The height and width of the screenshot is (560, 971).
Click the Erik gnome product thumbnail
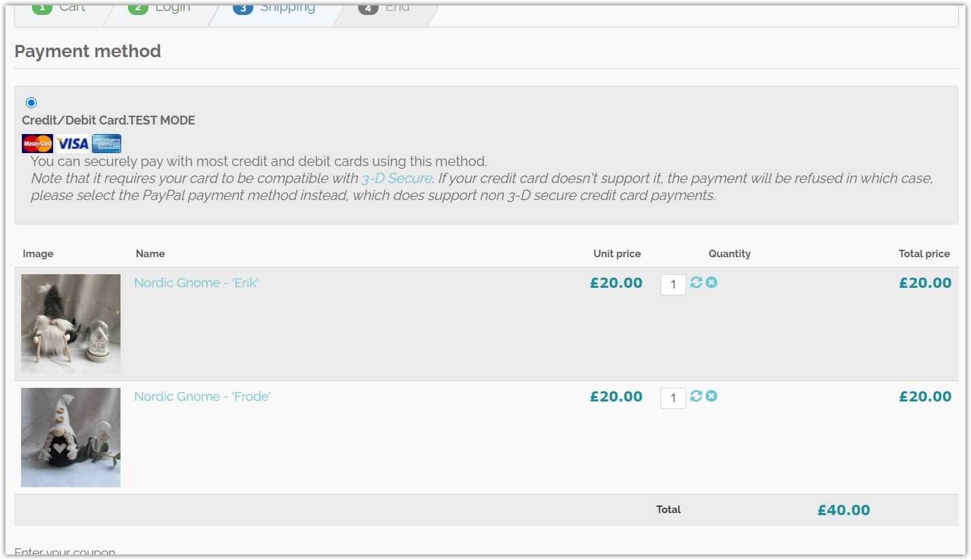[x=71, y=324]
